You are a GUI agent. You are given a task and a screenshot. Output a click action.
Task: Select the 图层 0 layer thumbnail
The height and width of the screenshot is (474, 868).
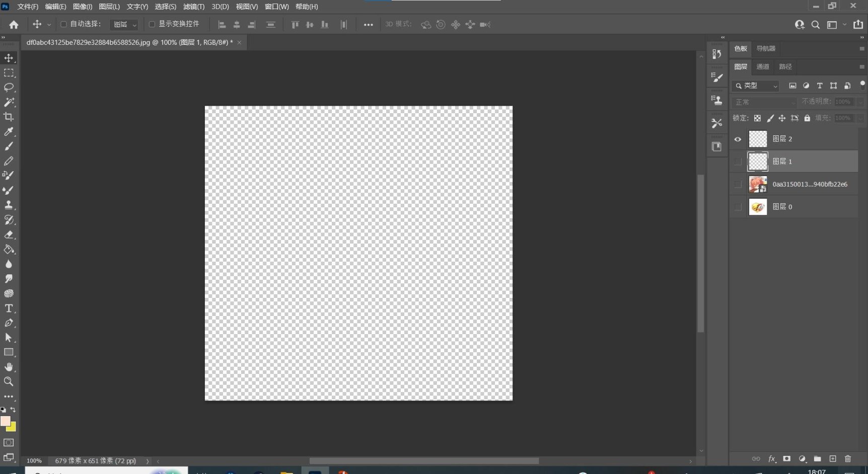point(758,207)
